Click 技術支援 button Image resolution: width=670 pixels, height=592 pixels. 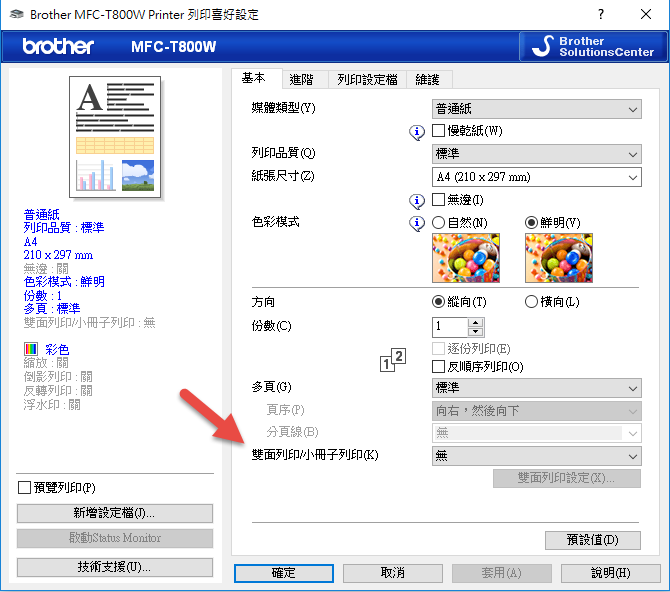[x=115, y=567]
